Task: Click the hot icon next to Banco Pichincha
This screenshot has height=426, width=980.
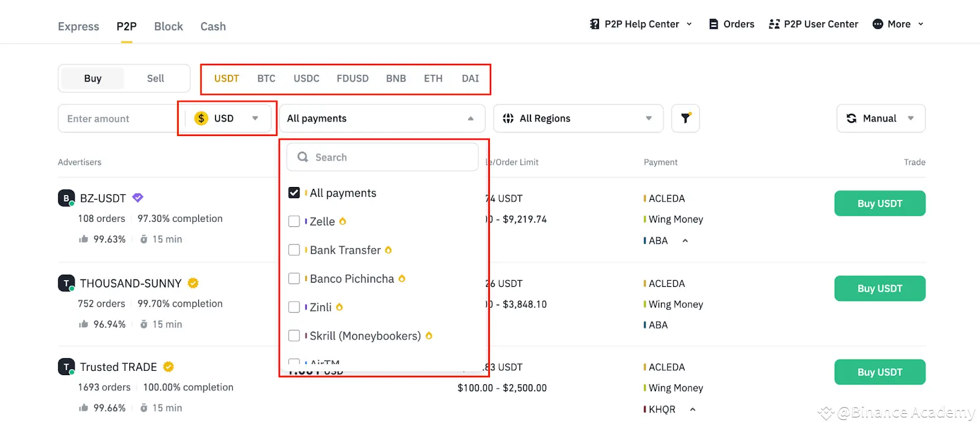Action: coord(402,278)
